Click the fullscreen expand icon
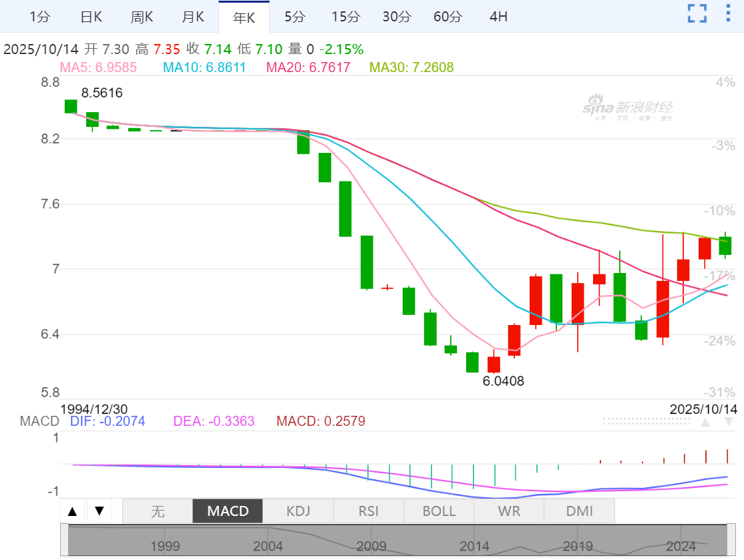The width and height of the screenshot is (744, 560). [697, 13]
